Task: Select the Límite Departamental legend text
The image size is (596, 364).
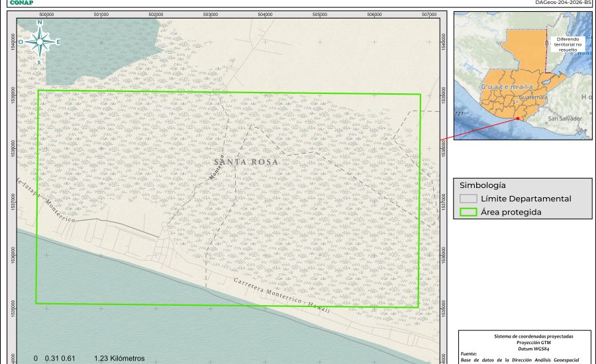Action: point(526,199)
